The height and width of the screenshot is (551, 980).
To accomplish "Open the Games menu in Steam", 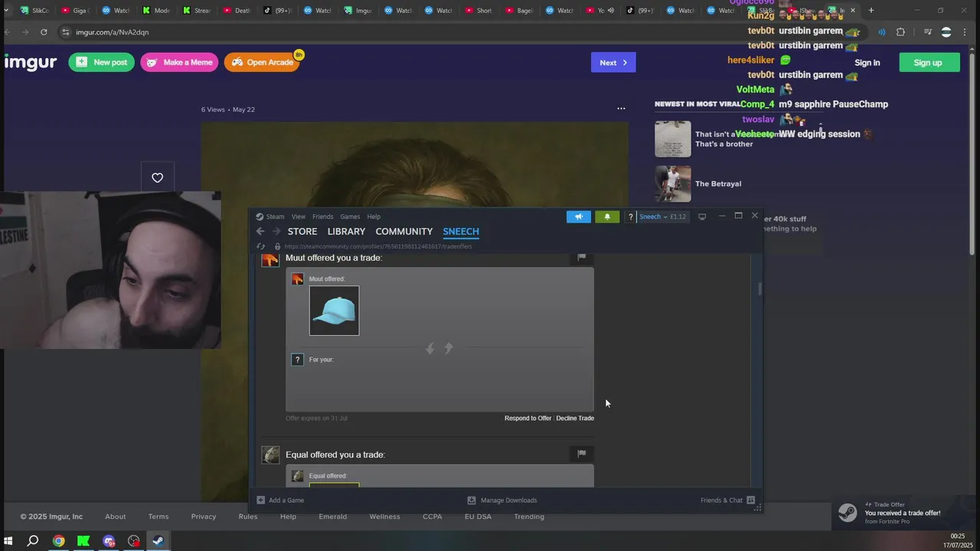I will 350,217.
